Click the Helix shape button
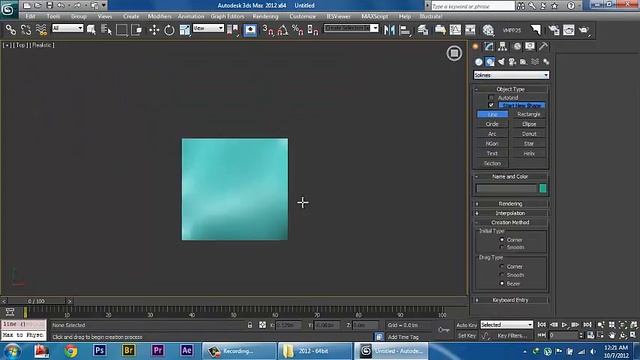Screen dimensions: 640x360 pos(529,153)
